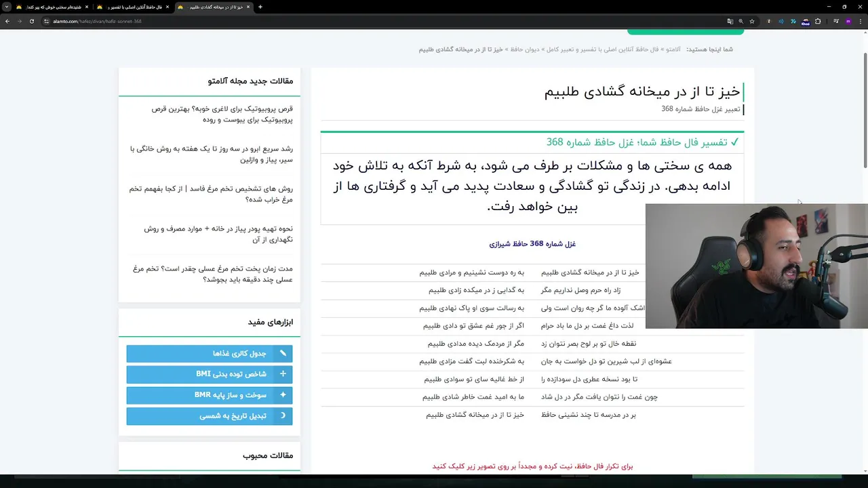The height and width of the screenshot is (488, 868).
Task: Click the آلامتو breadcrumb link
Action: pos(673,49)
